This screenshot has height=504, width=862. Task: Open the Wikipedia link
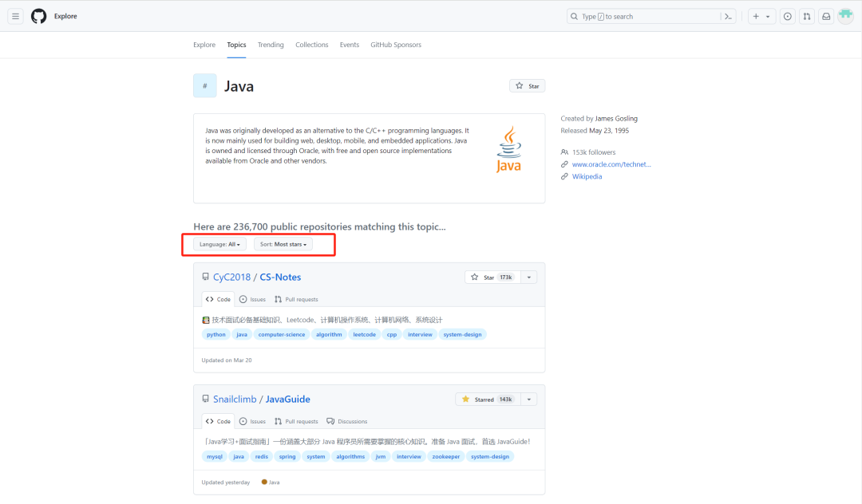pyautogui.click(x=587, y=176)
